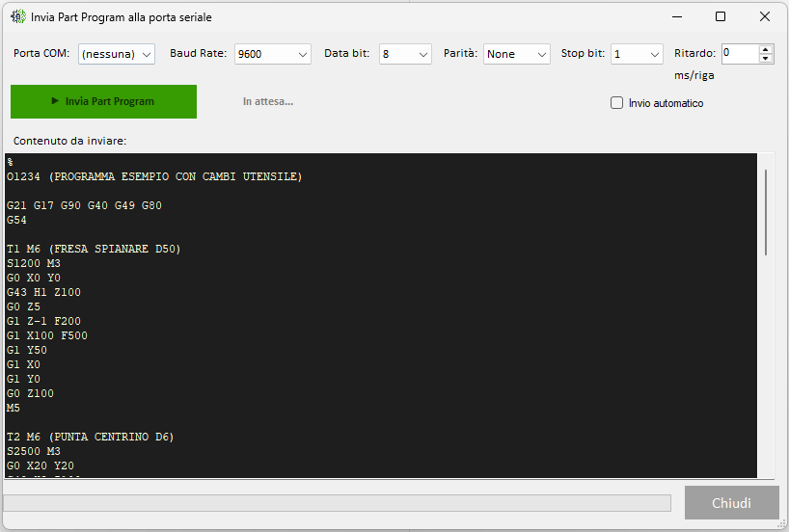Maximize the Invia Part Program window

click(721, 16)
